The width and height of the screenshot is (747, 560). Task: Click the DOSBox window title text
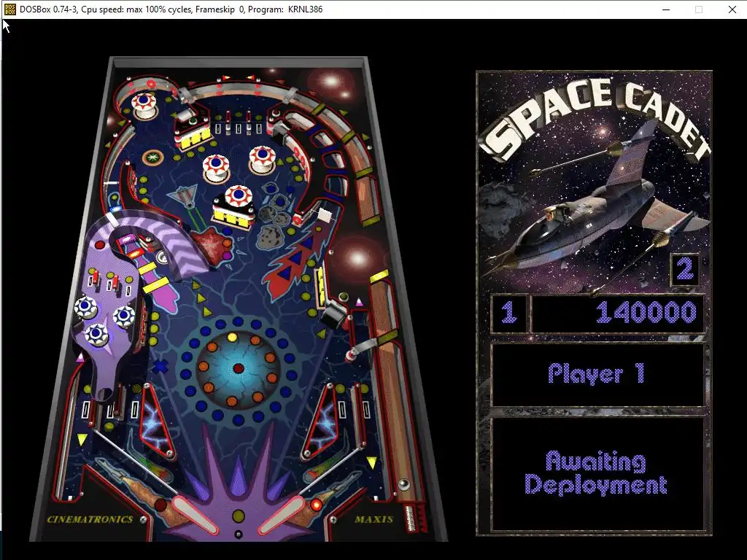coord(171,9)
